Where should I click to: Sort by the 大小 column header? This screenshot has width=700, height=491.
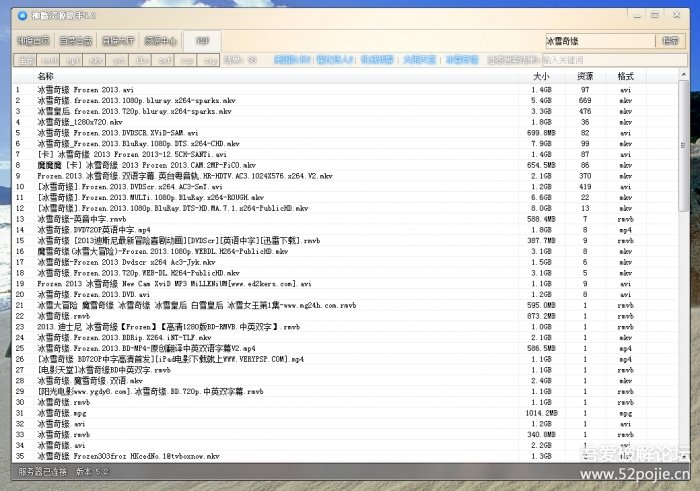click(542, 76)
